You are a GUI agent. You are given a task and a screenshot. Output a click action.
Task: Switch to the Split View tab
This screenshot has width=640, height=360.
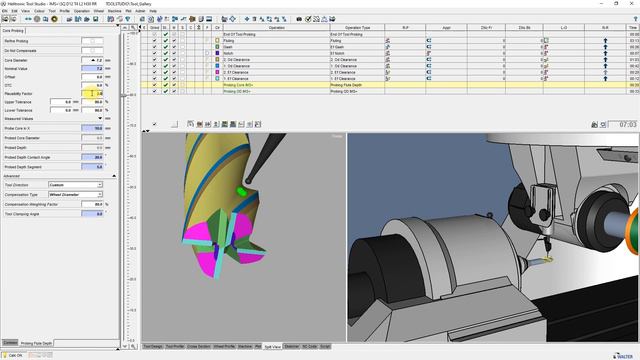[272, 347]
